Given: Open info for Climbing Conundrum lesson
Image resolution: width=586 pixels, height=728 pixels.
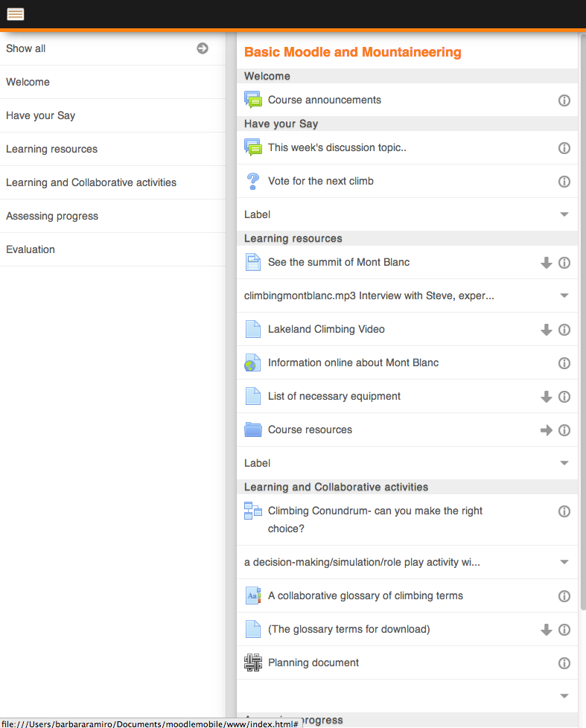Looking at the screenshot, I should [x=564, y=511].
